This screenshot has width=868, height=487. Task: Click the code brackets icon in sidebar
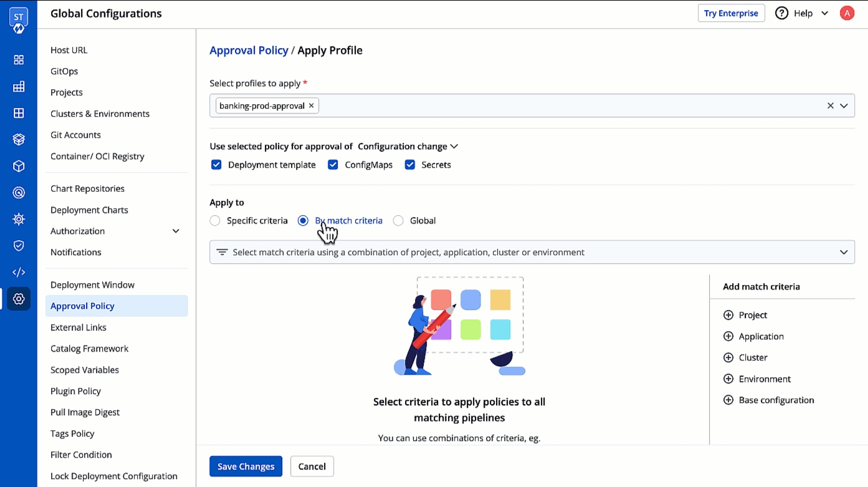point(19,272)
